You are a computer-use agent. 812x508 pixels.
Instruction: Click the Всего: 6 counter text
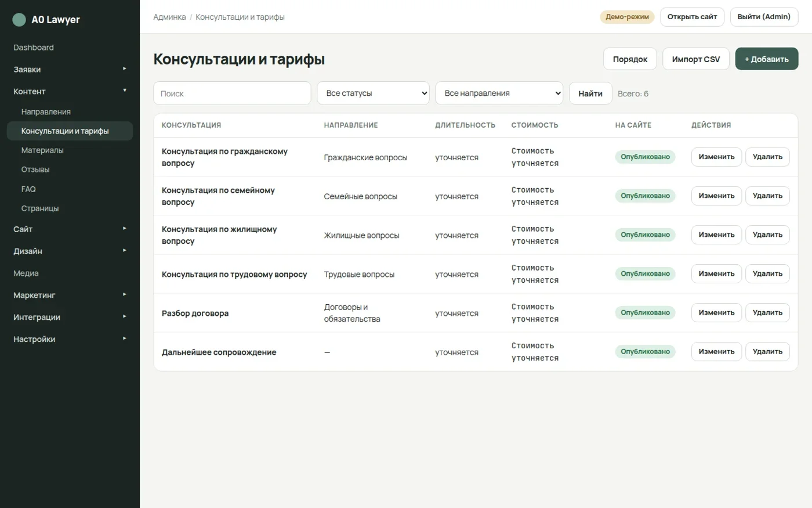pyautogui.click(x=633, y=93)
